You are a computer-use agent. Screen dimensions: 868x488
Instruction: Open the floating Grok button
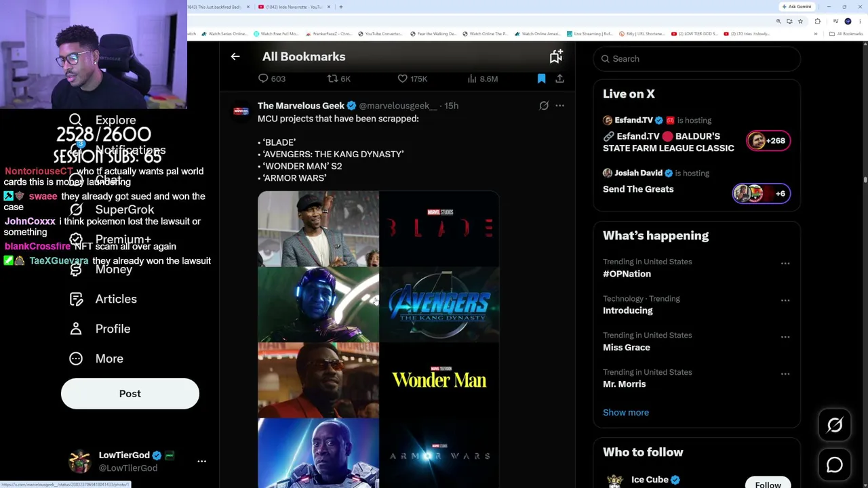(x=835, y=425)
